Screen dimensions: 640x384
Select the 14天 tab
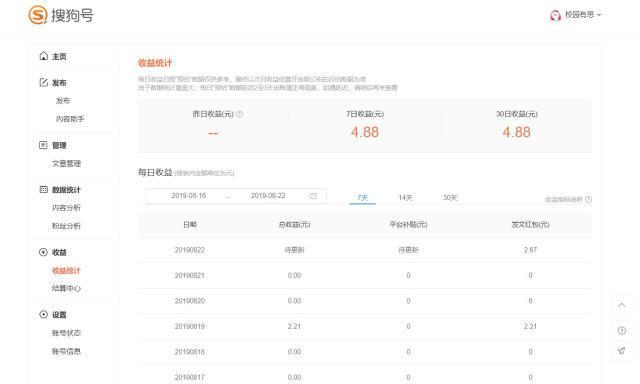click(x=405, y=198)
